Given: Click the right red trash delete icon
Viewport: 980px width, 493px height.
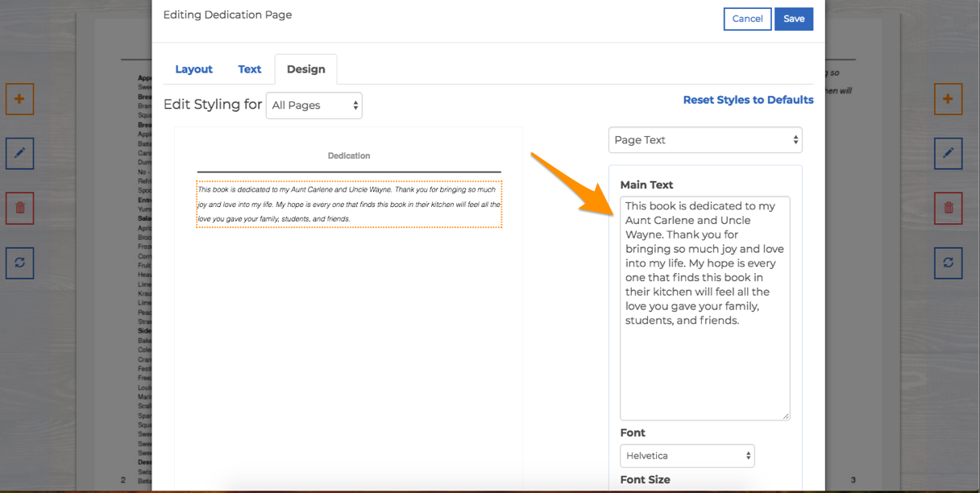Looking at the screenshot, I should point(948,209).
